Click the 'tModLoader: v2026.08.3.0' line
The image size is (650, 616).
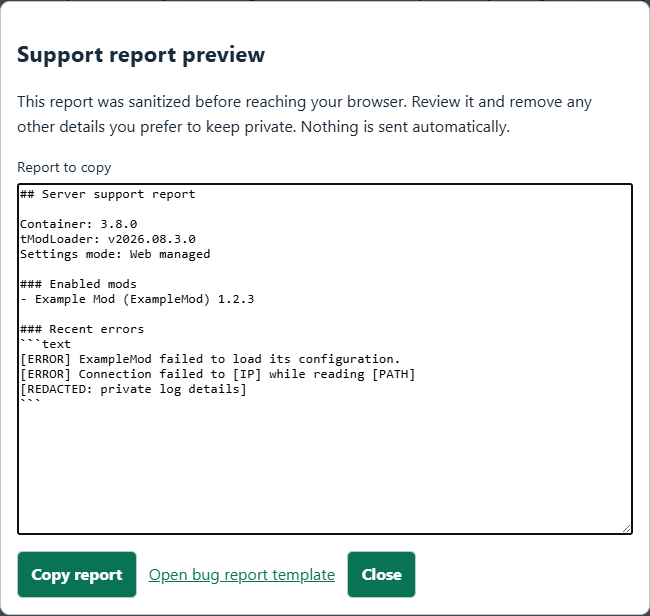coord(108,239)
